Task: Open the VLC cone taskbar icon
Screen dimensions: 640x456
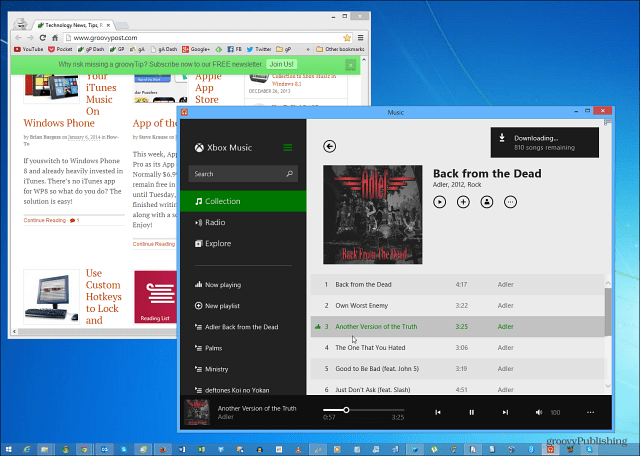Action: click(298, 449)
